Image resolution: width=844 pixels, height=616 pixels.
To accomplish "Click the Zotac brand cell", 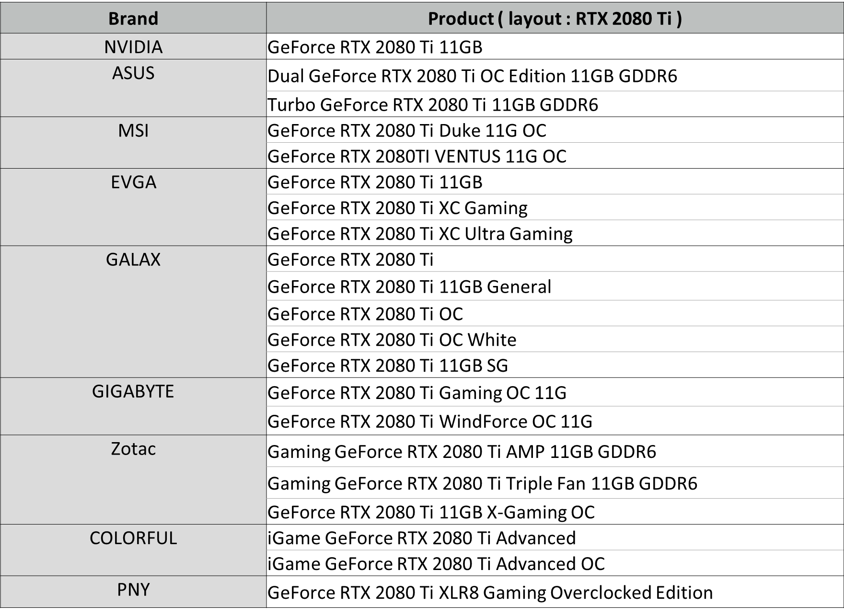I will 133,479.
